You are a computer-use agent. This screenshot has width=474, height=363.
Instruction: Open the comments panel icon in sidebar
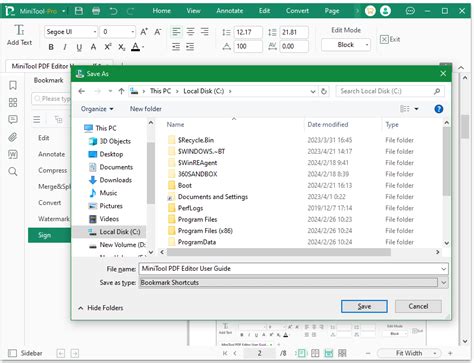(x=13, y=120)
